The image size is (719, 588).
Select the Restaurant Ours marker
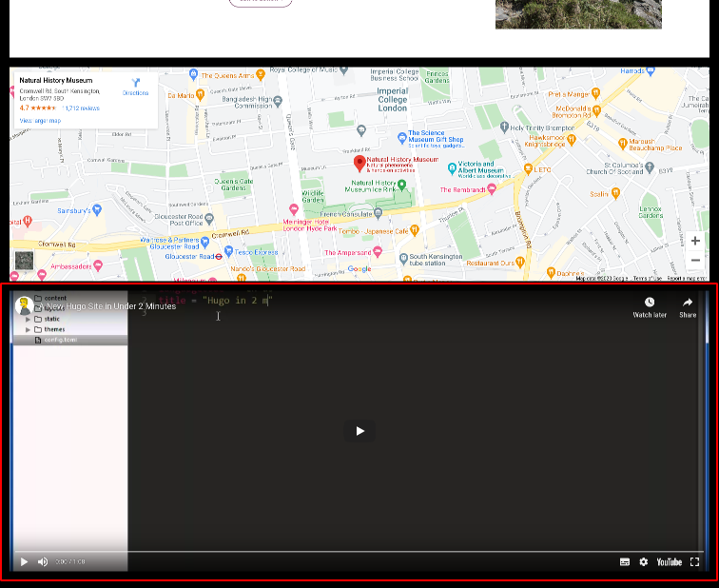pos(519,262)
